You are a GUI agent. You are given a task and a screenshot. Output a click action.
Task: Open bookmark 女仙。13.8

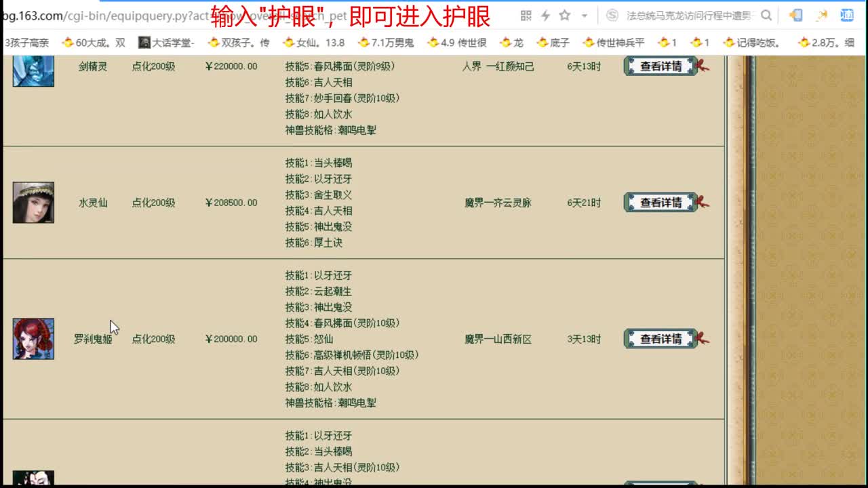click(x=314, y=43)
